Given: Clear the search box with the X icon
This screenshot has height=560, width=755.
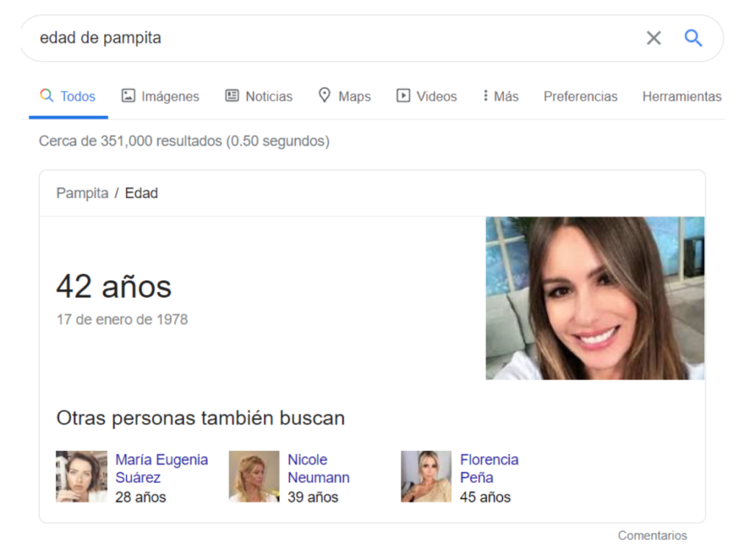Looking at the screenshot, I should [x=653, y=38].
